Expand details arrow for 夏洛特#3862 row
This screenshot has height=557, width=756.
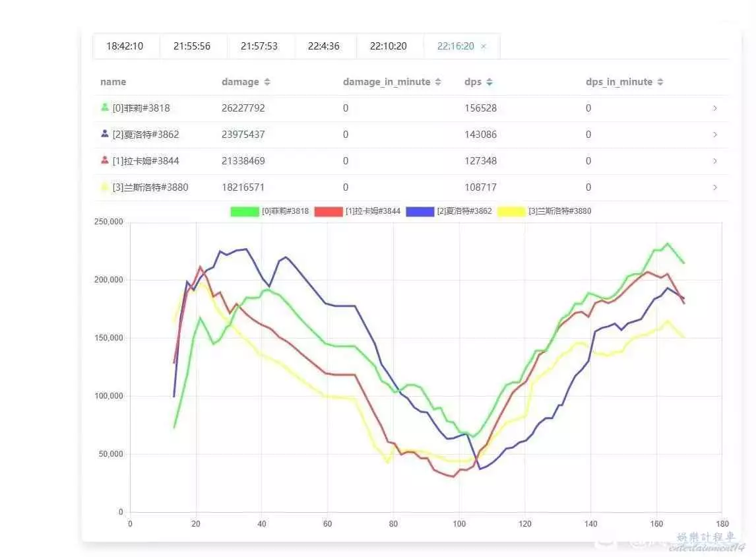pos(715,135)
